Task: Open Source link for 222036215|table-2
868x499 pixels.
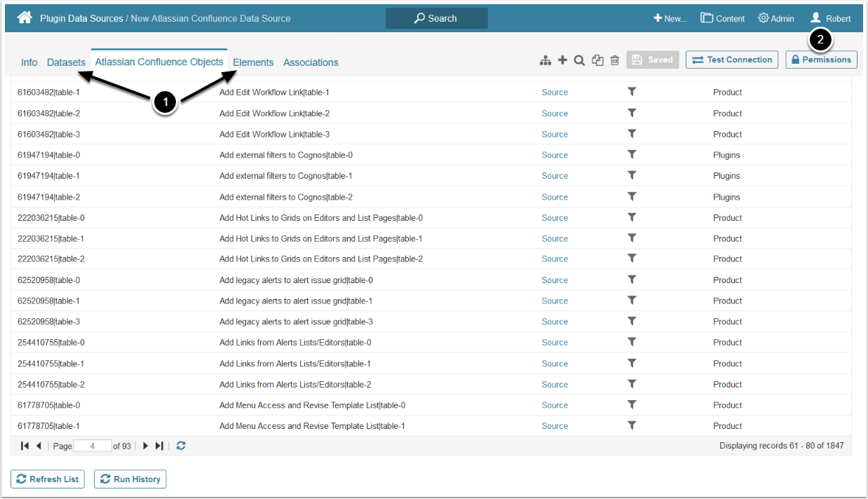Action: coord(555,259)
